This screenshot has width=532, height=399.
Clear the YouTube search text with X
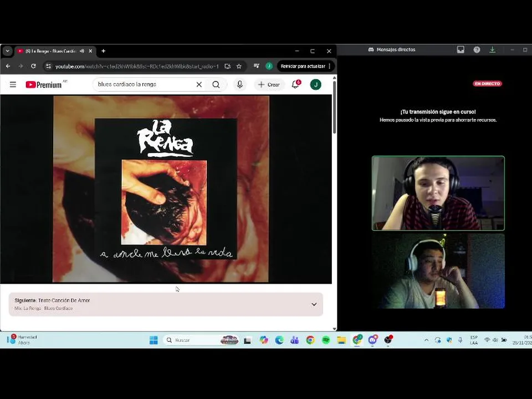pos(199,84)
